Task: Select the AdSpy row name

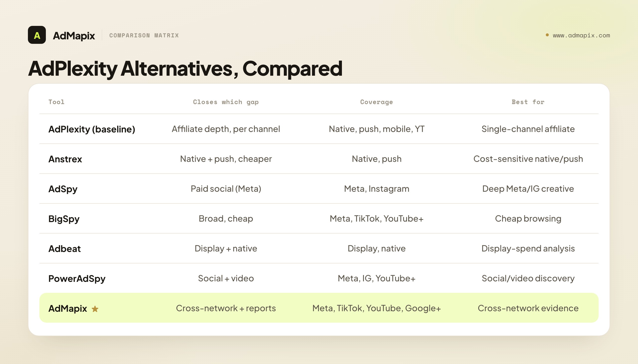Action: click(63, 189)
